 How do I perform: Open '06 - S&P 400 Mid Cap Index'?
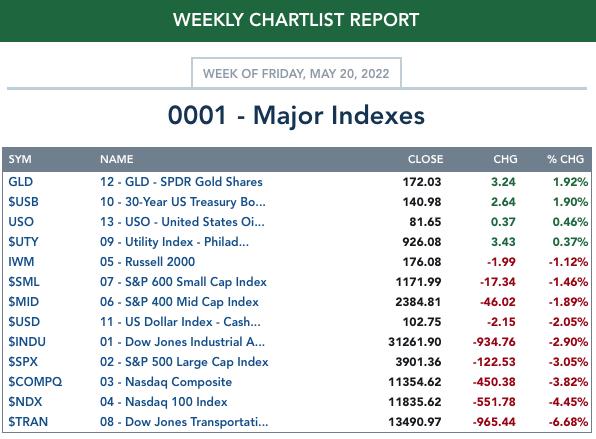[179, 302]
